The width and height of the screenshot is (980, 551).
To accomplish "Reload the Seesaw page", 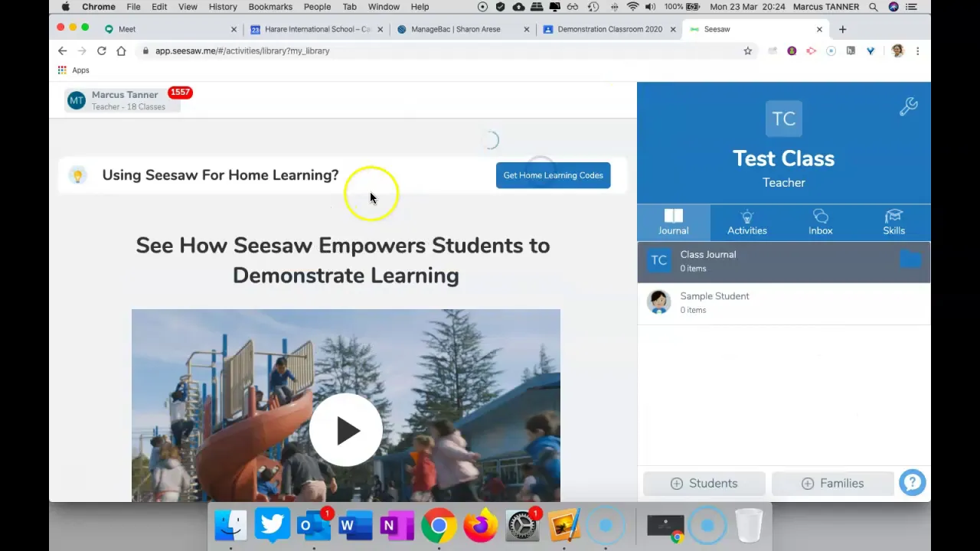I will pyautogui.click(x=101, y=51).
